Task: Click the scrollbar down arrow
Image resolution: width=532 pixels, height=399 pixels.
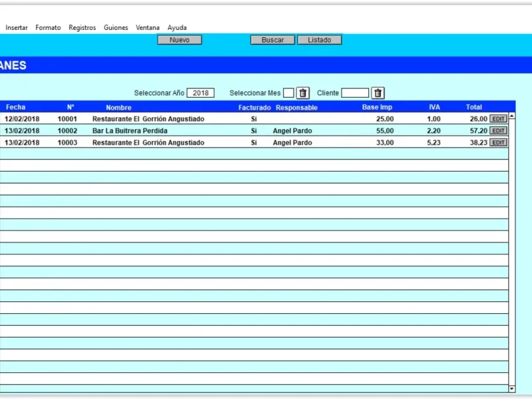Action: [511, 388]
